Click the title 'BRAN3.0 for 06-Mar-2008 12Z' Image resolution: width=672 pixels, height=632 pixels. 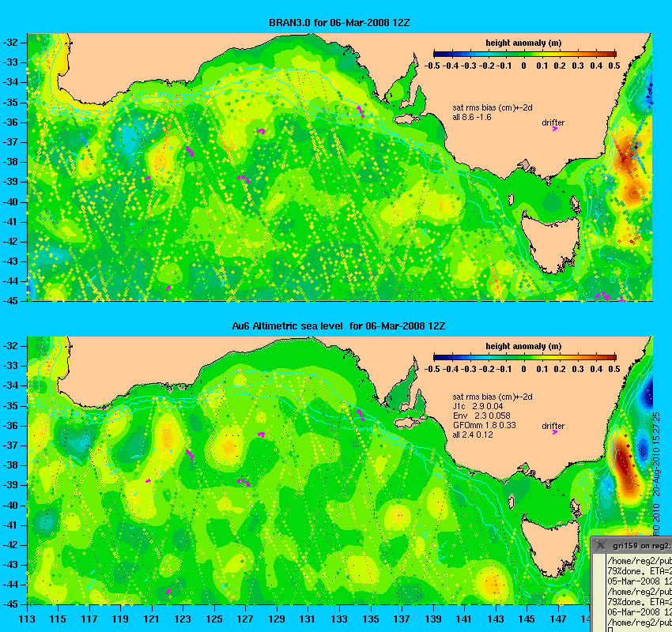[x=339, y=23]
